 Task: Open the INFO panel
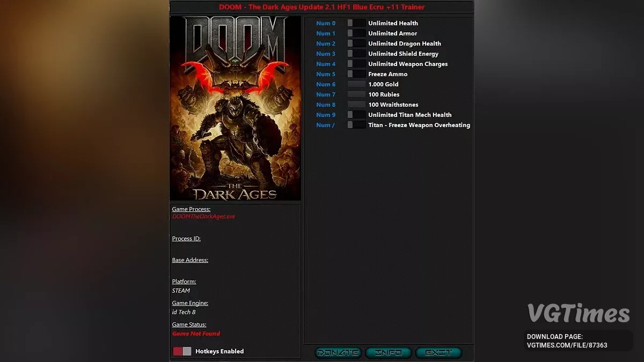pyautogui.click(x=389, y=352)
